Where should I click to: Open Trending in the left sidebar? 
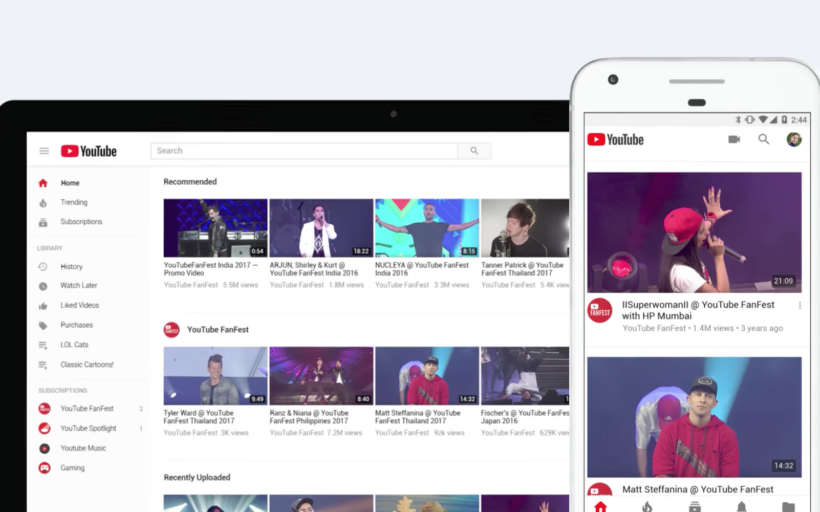pyautogui.click(x=73, y=202)
